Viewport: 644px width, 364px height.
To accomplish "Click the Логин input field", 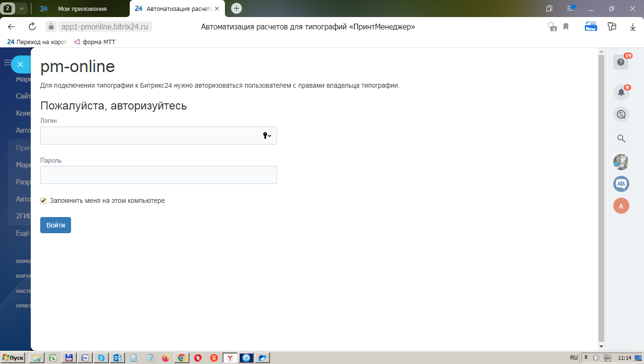I will (158, 136).
